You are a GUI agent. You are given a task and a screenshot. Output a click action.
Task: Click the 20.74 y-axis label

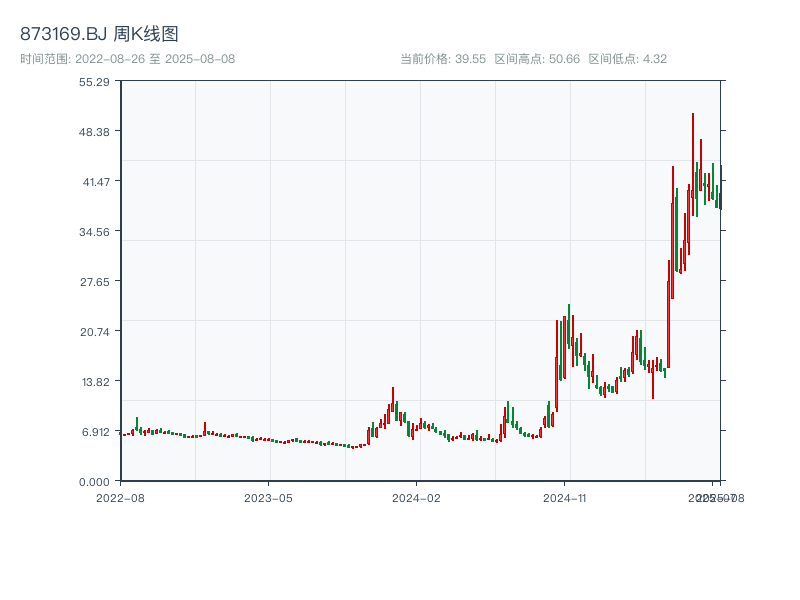(95, 332)
